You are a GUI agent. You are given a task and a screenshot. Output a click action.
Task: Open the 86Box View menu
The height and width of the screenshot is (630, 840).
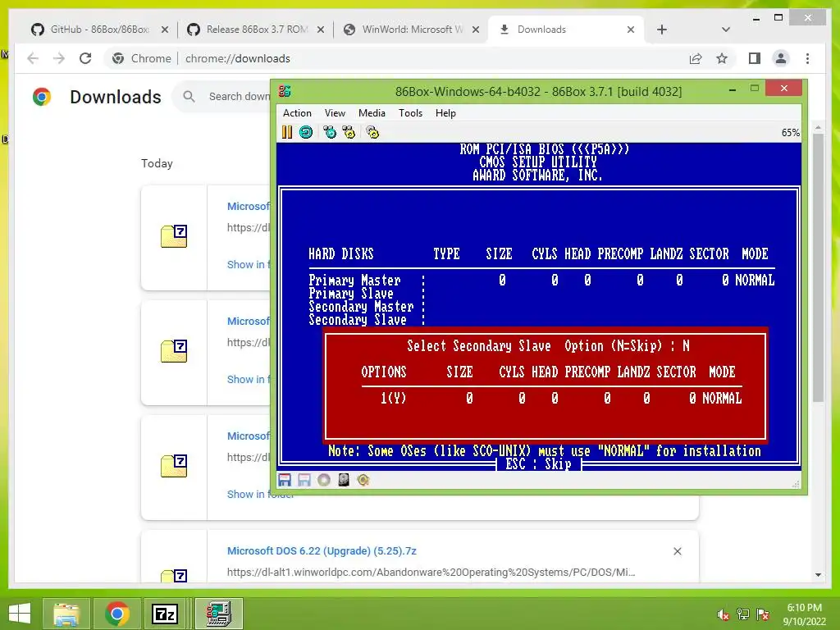pos(335,113)
